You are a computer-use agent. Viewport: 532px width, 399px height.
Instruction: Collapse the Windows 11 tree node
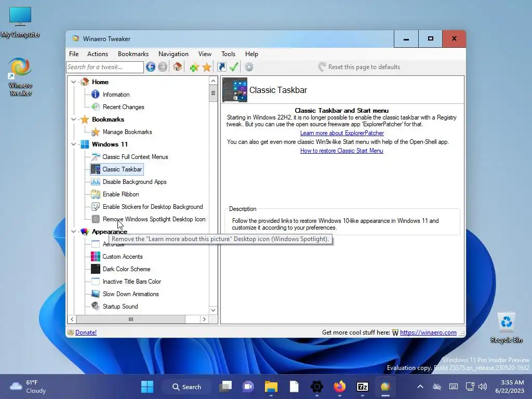[x=73, y=144]
